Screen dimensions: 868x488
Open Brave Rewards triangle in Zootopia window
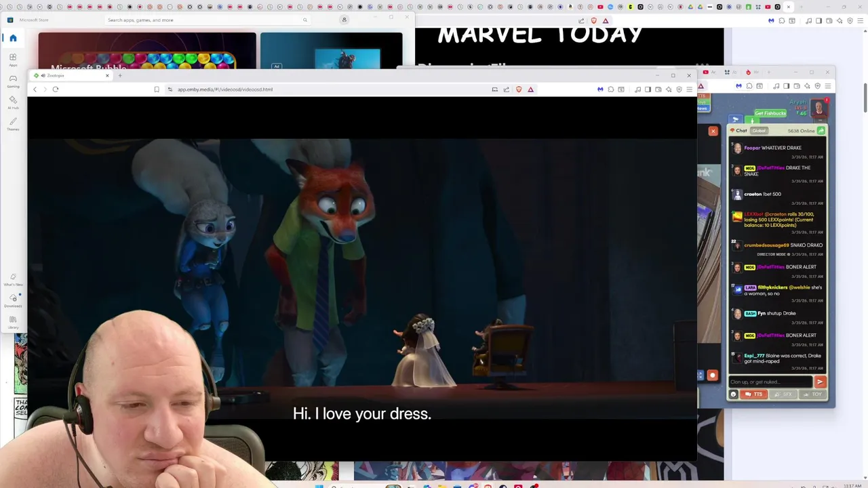530,89
